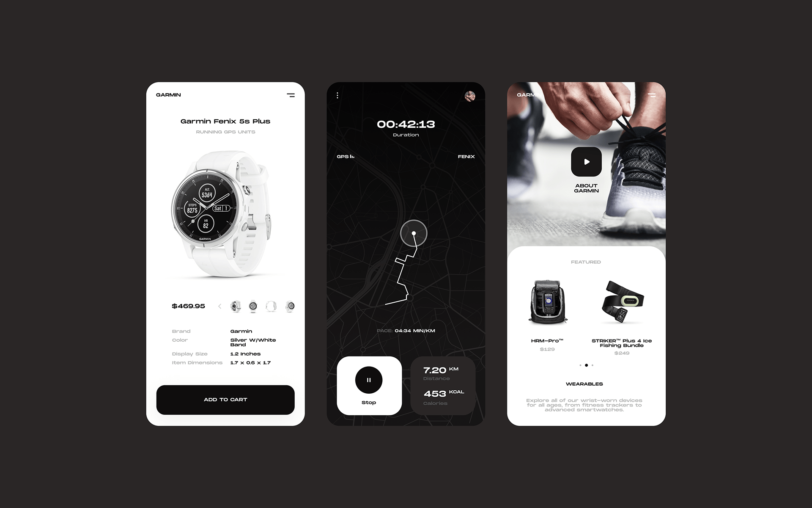812x508 pixels.
Task: Click the FENIX label on tracker screen
Action: [x=466, y=156]
